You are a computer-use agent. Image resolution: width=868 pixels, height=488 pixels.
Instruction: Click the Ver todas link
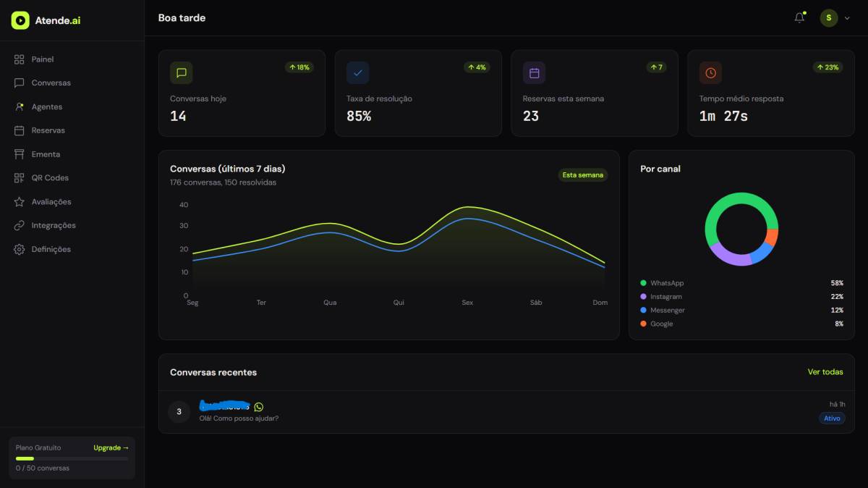(x=825, y=372)
